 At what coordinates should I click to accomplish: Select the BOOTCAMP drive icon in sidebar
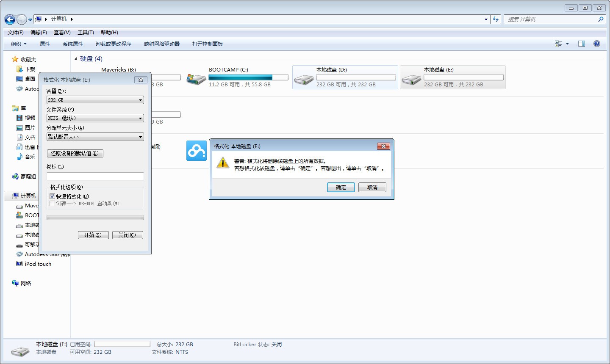click(20, 215)
